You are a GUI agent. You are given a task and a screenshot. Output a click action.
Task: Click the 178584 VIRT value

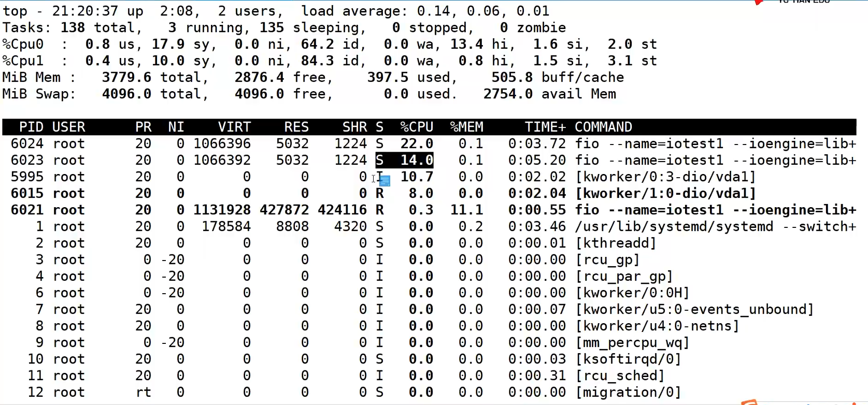coord(226,226)
